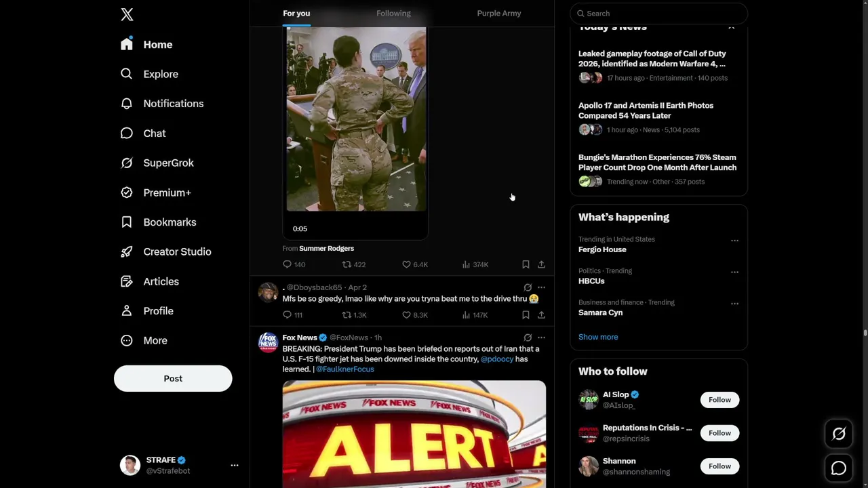The image size is (868, 488).
Task: Click the @FaulknerFocus mention link
Action: point(344,369)
